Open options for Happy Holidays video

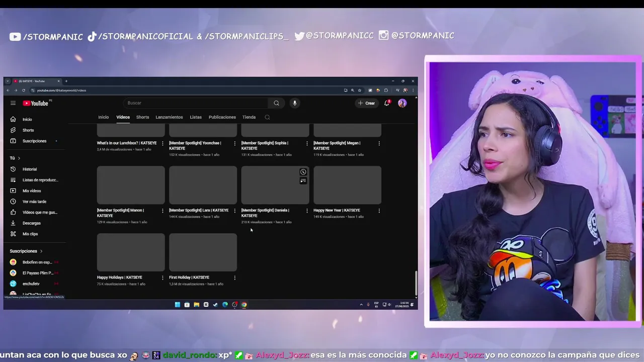pyautogui.click(x=163, y=278)
